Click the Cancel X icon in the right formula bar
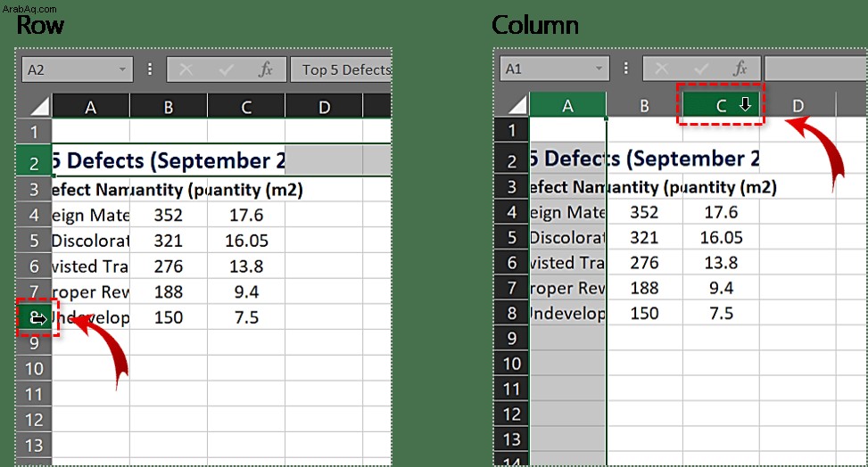The height and width of the screenshot is (467, 868). [x=662, y=69]
